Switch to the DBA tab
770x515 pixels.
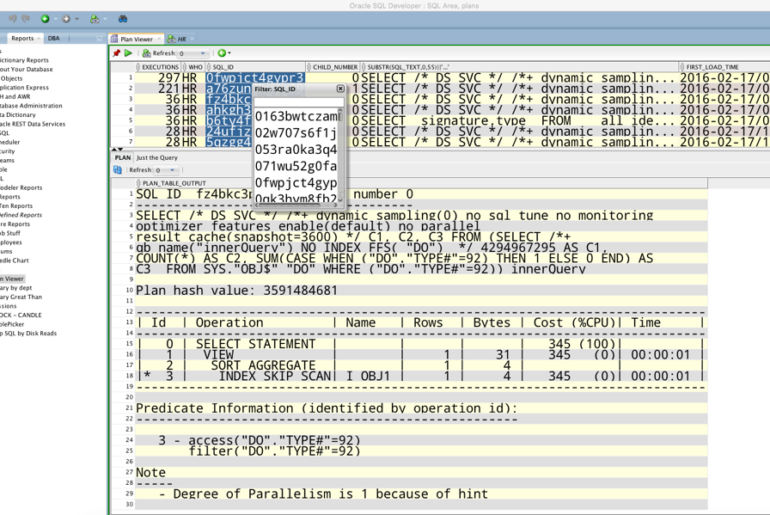tap(54, 38)
